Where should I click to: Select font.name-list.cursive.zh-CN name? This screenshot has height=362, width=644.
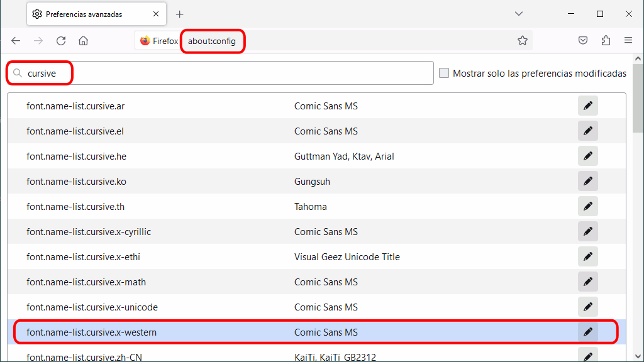click(x=84, y=357)
